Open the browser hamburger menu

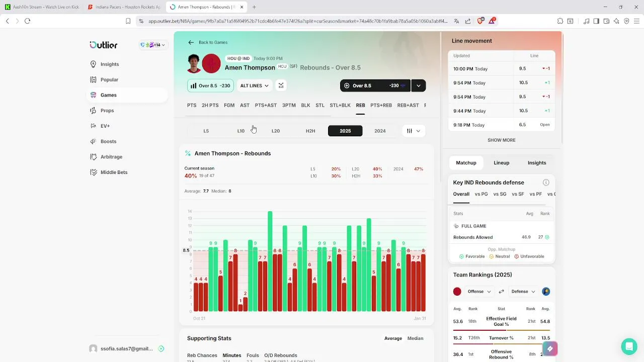636,21
